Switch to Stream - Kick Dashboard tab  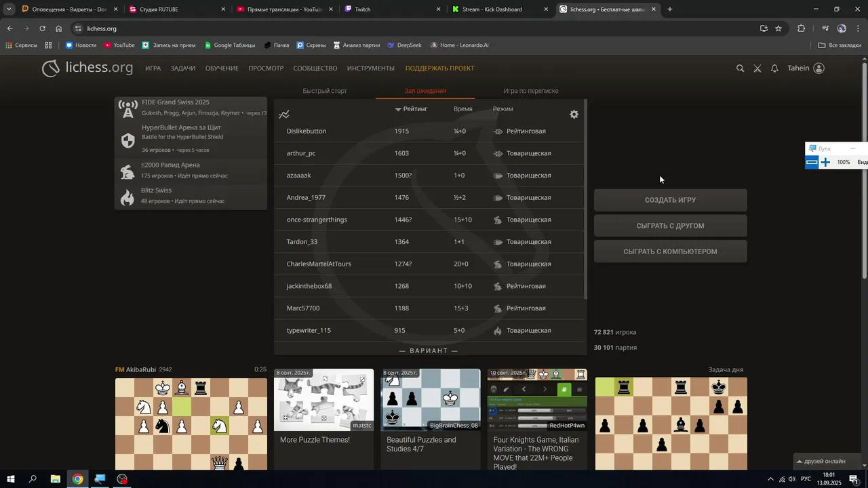tap(500, 9)
